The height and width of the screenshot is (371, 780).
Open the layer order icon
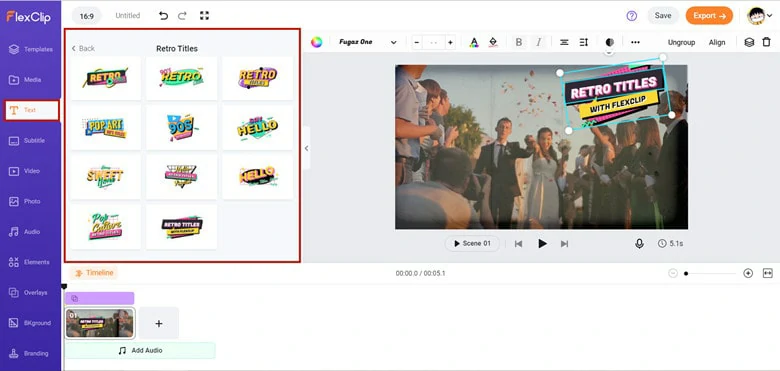(x=749, y=42)
